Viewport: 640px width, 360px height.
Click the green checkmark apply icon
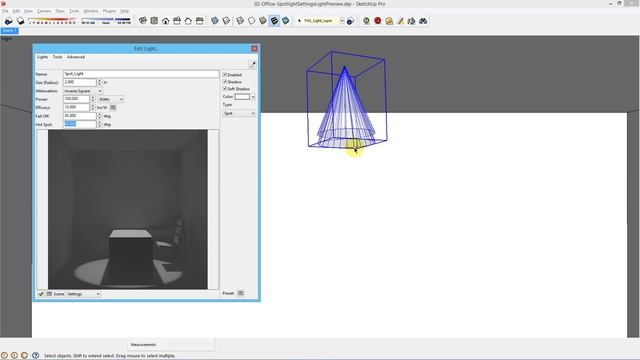(x=41, y=294)
